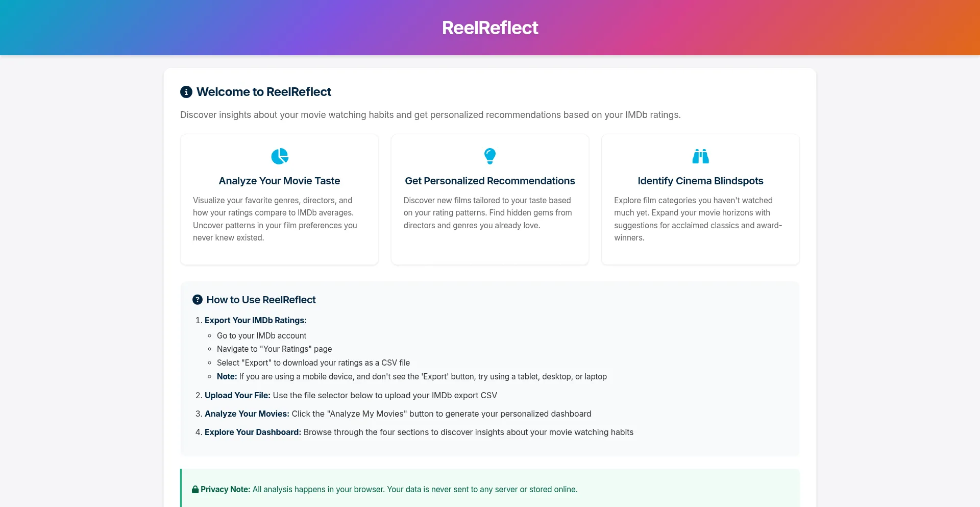The width and height of the screenshot is (980, 507).
Task: Click the "Explore Your Dashboard:" step label
Action: pos(253,432)
